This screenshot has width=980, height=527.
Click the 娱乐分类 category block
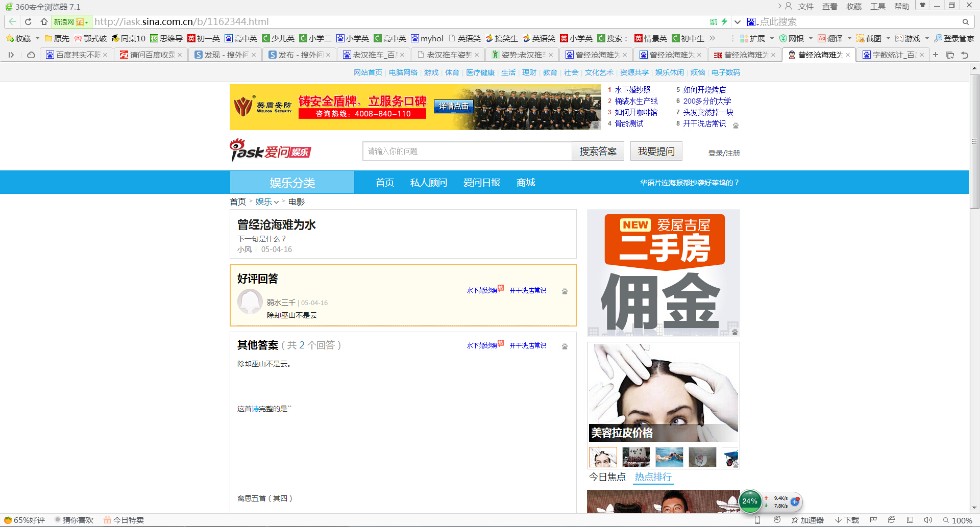(x=292, y=183)
